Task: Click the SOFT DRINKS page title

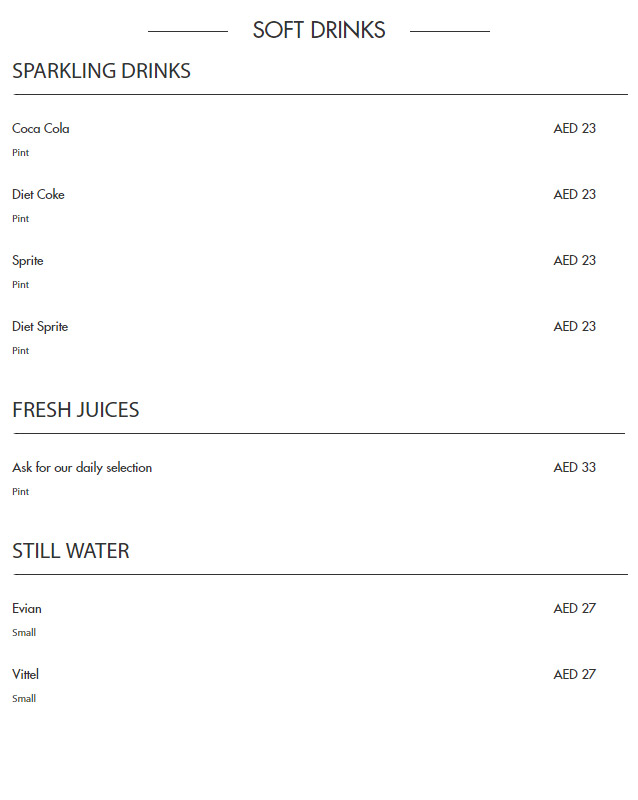Action: [x=319, y=30]
